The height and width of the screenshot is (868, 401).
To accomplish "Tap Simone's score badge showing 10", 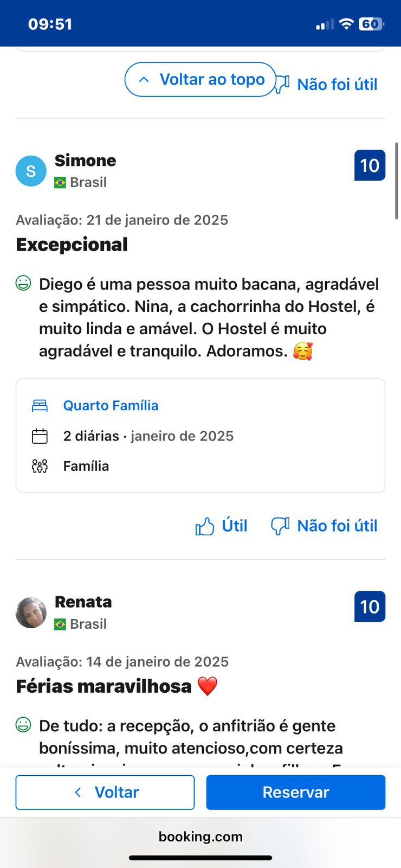I will (370, 165).
